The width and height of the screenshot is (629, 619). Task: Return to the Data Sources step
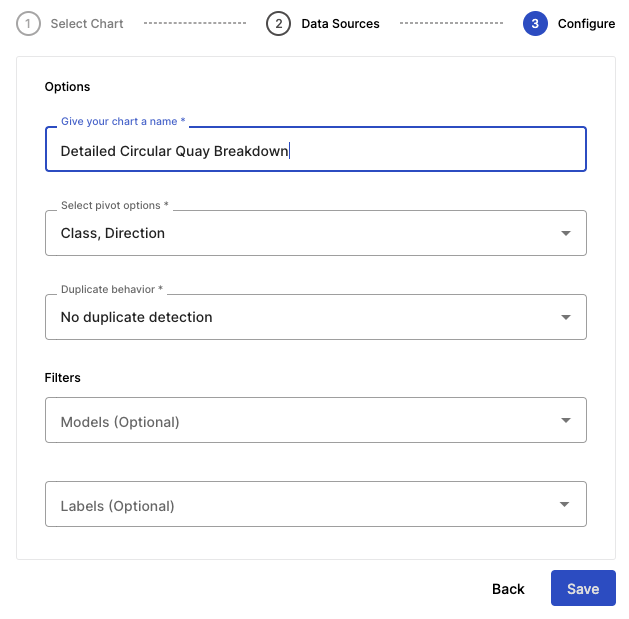[x=340, y=23]
